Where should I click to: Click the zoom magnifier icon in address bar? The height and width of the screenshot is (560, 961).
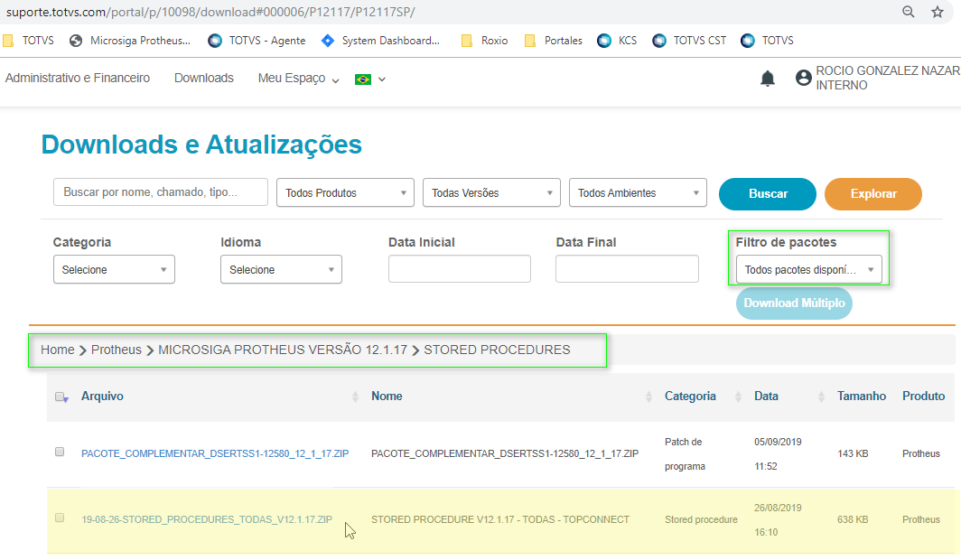(x=909, y=12)
